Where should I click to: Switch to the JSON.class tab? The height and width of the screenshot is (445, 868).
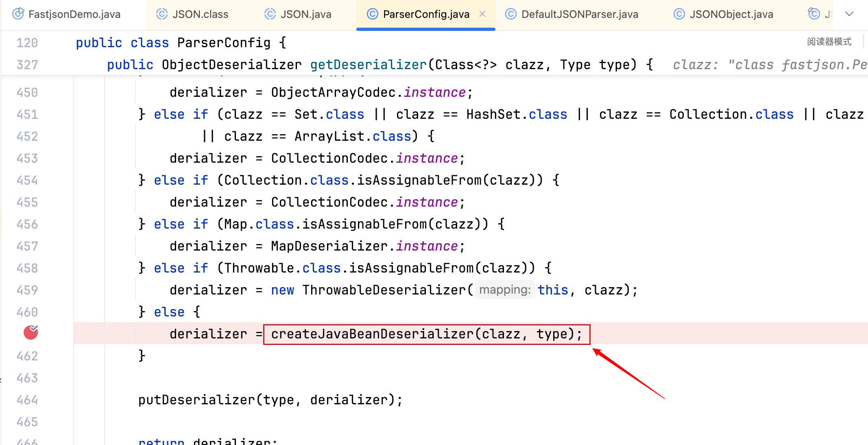(x=200, y=14)
